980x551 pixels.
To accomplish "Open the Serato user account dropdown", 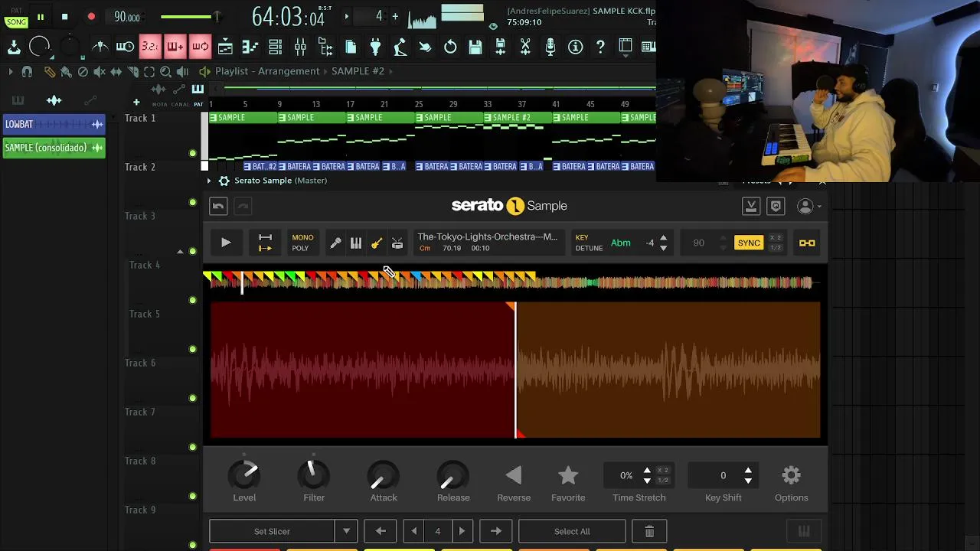I will [x=809, y=207].
